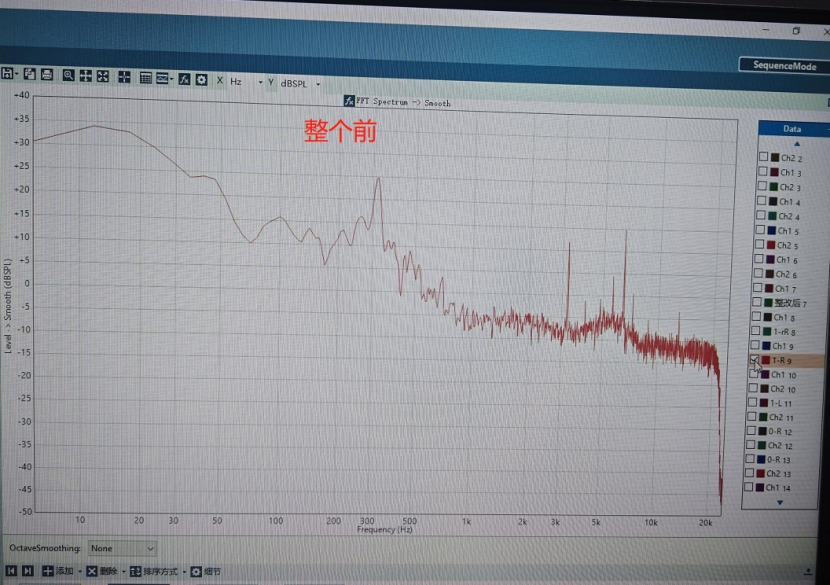Click the 排序方式 sort icon
The image size is (830, 585).
[136, 572]
